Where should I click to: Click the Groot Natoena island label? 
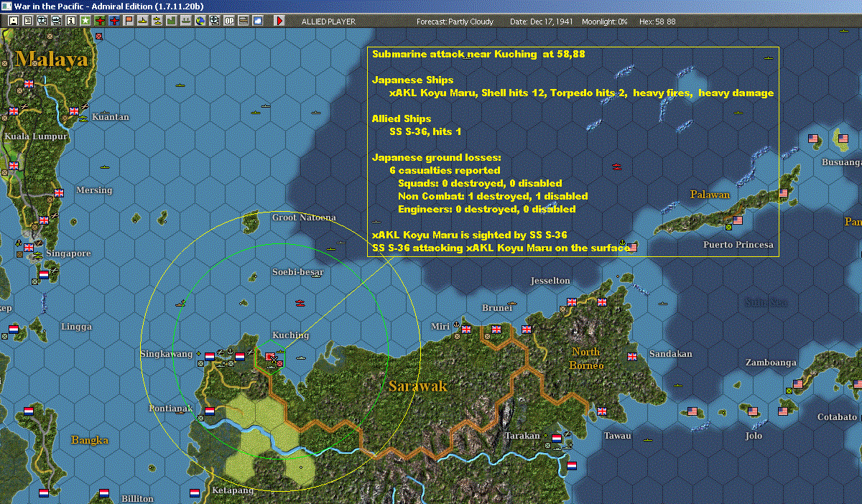[304, 218]
